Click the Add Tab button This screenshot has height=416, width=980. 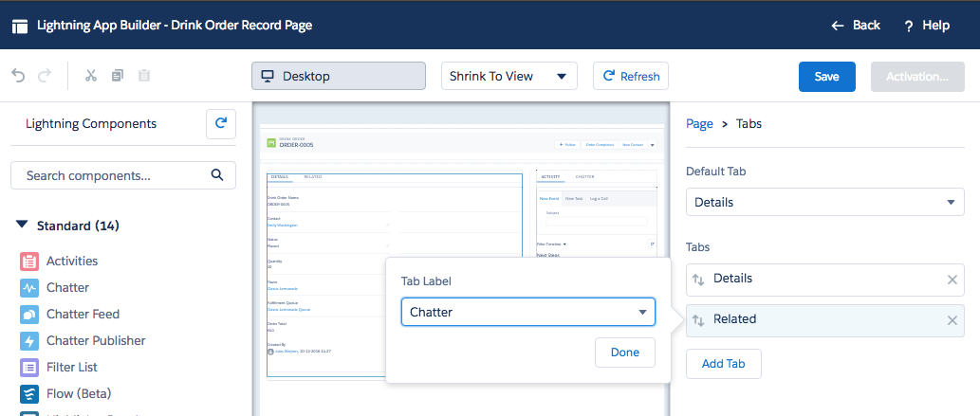tap(723, 364)
